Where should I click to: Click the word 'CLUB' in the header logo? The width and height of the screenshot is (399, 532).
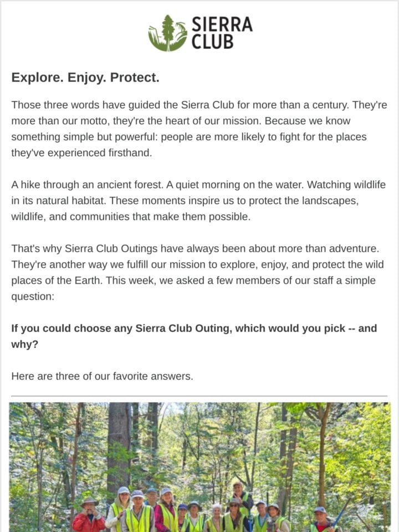click(212, 42)
